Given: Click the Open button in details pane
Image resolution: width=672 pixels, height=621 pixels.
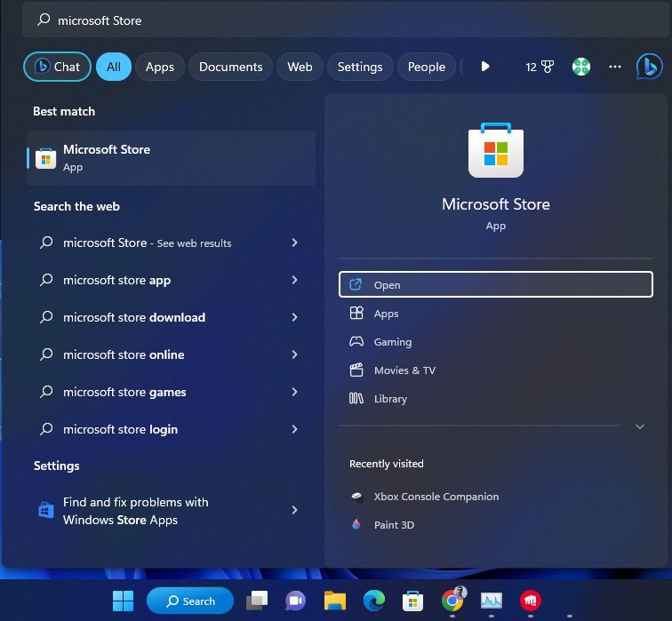Looking at the screenshot, I should (x=496, y=284).
